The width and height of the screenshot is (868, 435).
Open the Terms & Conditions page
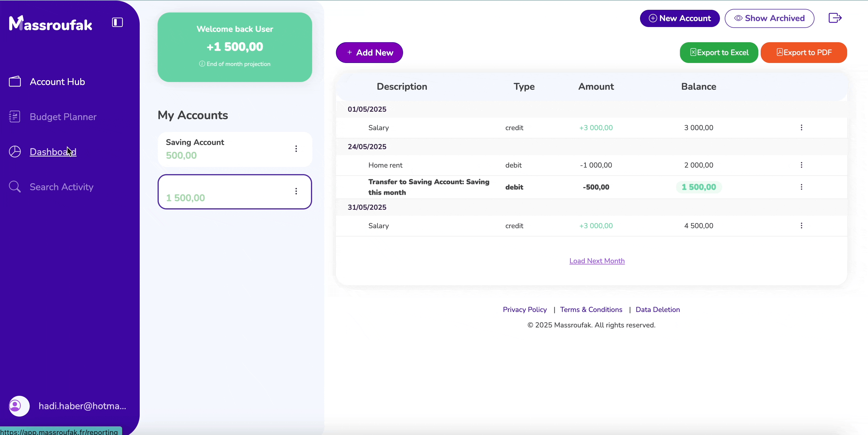point(591,309)
